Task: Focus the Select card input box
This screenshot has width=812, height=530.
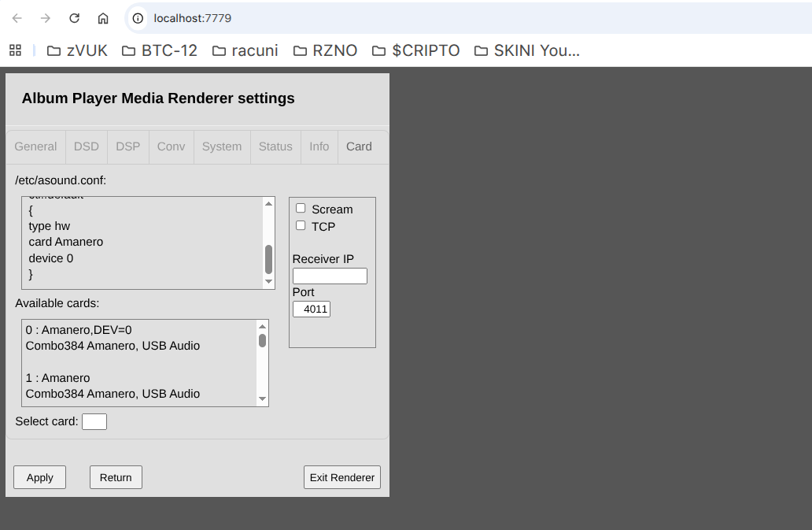Action: (x=94, y=421)
